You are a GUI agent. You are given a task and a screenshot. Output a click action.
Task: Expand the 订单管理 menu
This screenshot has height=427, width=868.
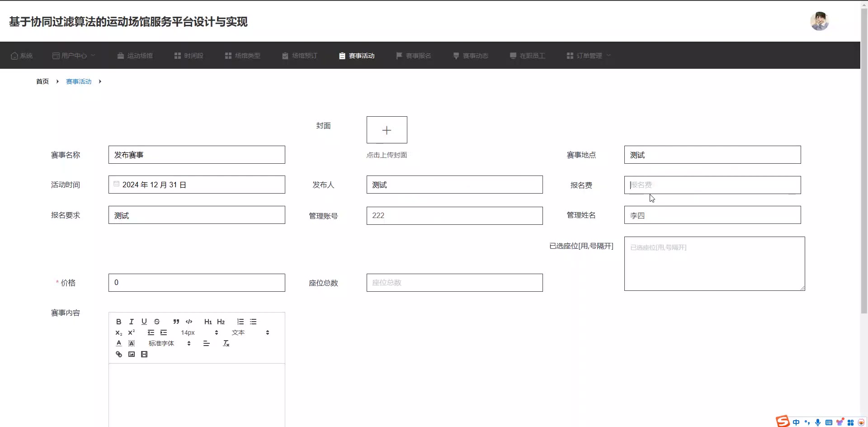(x=589, y=56)
